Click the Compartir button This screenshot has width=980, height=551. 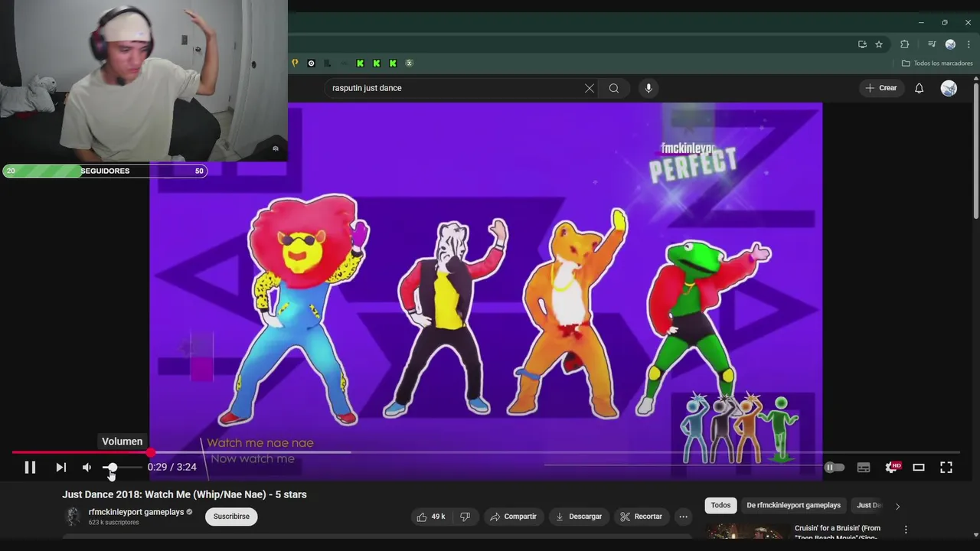point(514,517)
